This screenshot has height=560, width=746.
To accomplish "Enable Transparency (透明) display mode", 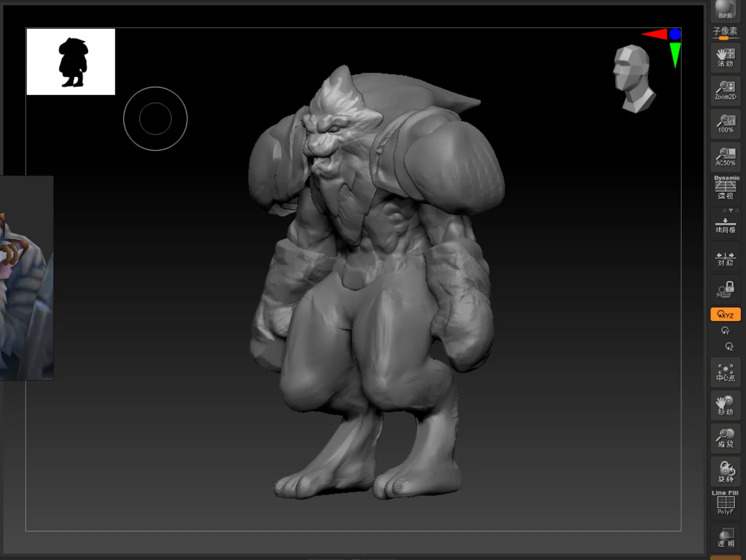I will [725, 538].
